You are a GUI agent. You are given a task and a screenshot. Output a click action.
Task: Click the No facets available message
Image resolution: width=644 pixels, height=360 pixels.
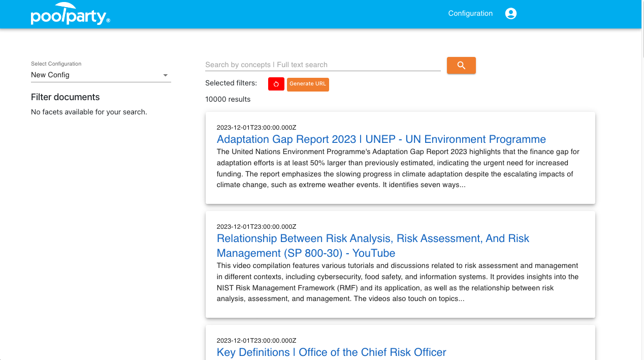click(89, 112)
